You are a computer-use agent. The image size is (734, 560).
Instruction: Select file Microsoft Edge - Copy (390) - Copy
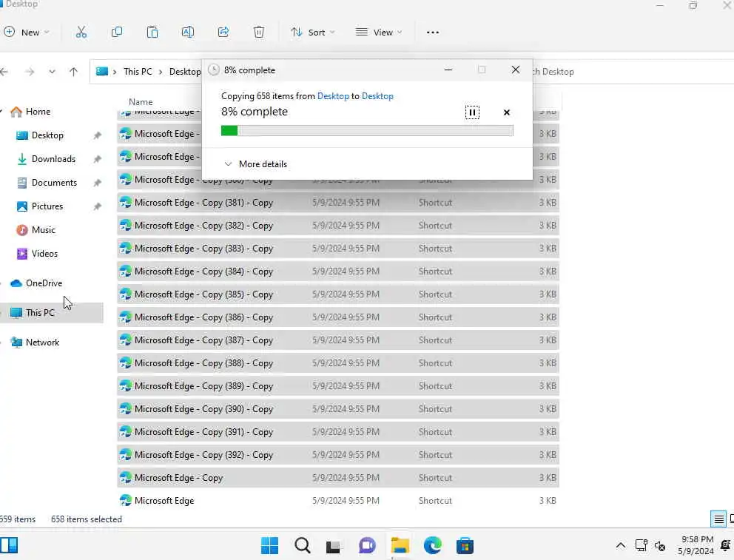[x=338, y=409]
